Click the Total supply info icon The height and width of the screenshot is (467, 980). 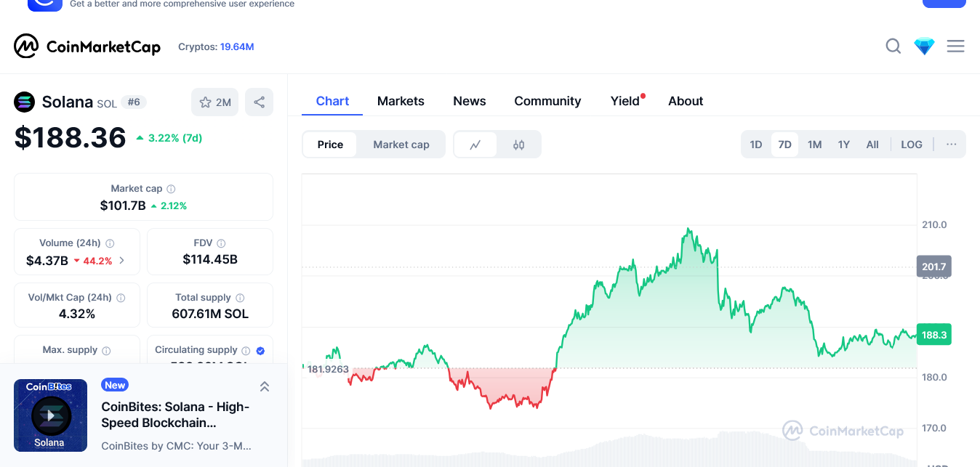coord(240,298)
